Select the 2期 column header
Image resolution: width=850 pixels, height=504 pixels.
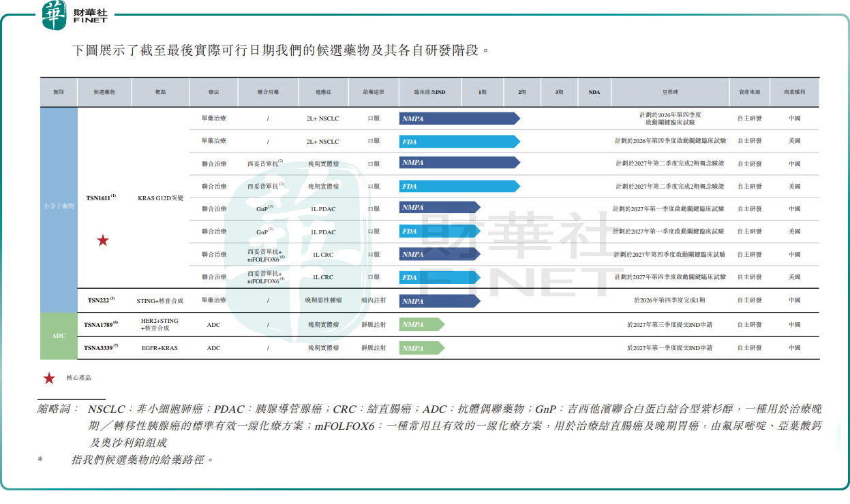tap(522, 92)
